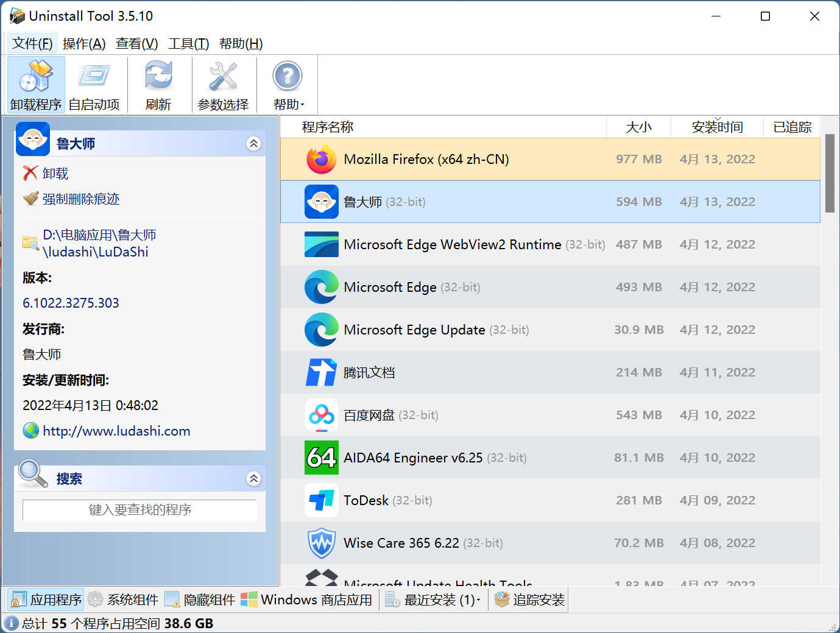
Task: Open the 查看(V) menu
Action: (x=137, y=44)
